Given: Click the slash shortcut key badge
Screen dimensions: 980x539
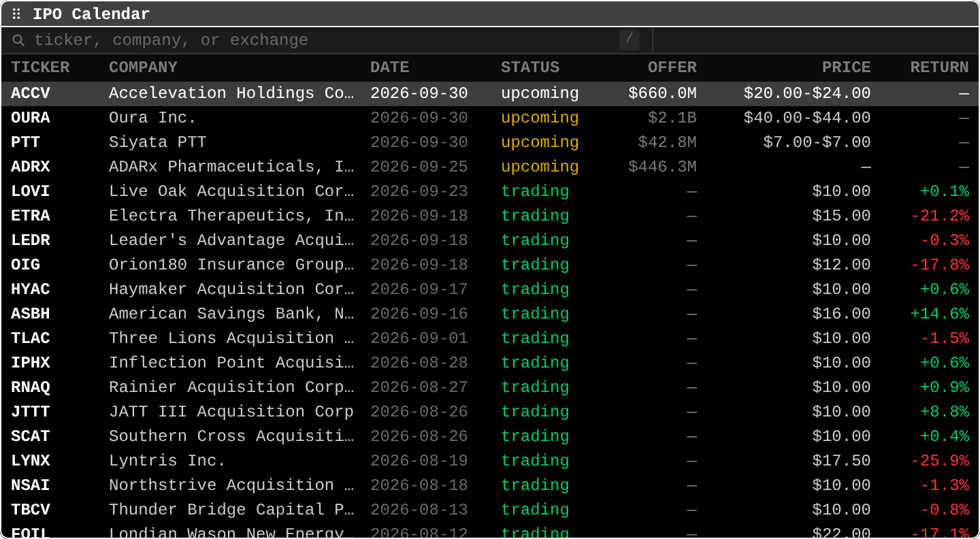Looking at the screenshot, I should [x=630, y=40].
